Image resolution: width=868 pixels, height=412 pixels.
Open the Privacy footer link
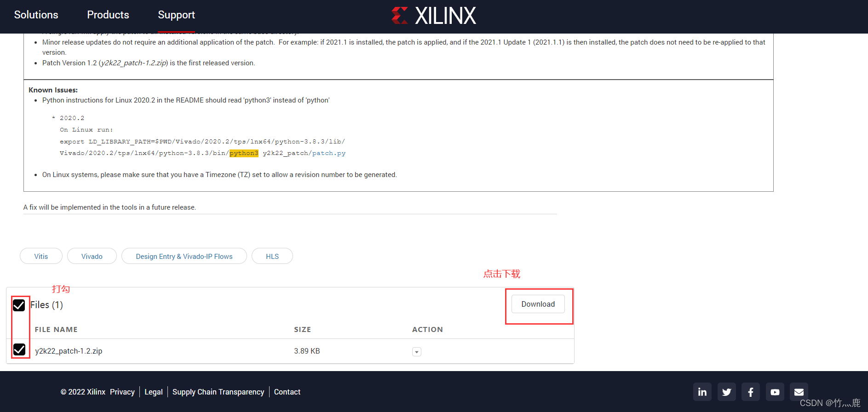[x=122, y=392]
